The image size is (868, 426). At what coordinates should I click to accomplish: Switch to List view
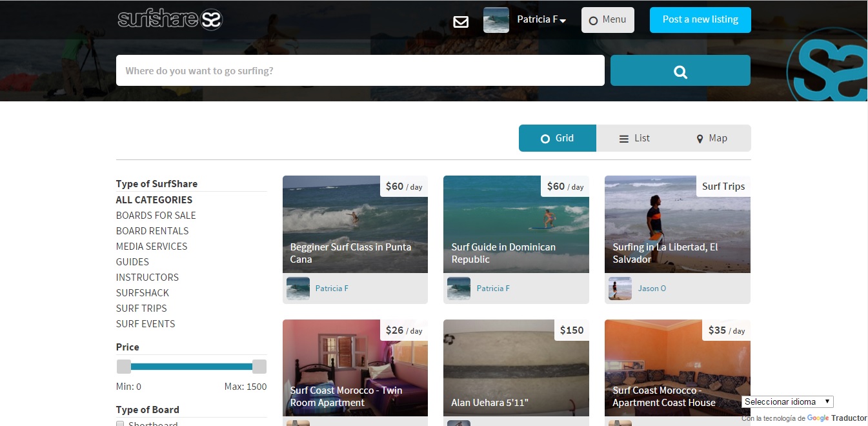(x=634, y=138)
